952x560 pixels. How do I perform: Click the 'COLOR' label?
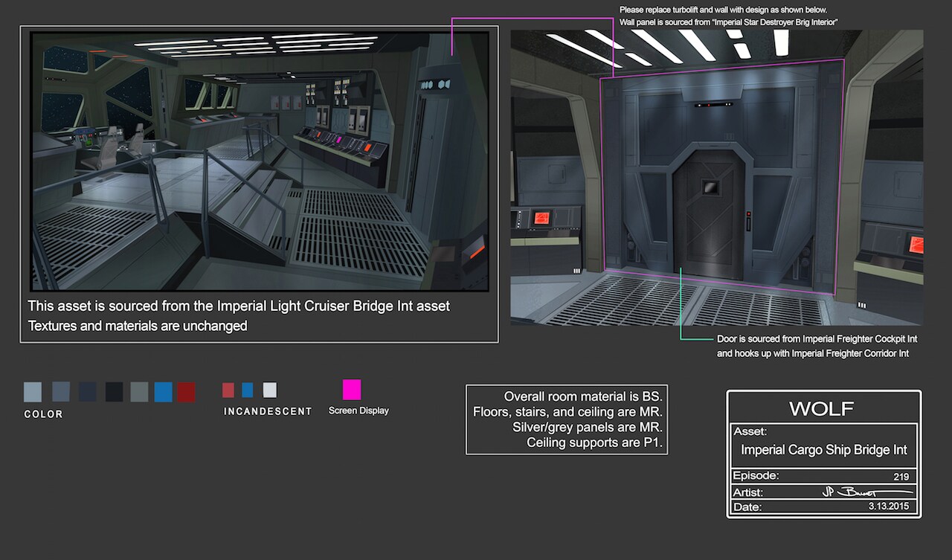tap(43, 414)
